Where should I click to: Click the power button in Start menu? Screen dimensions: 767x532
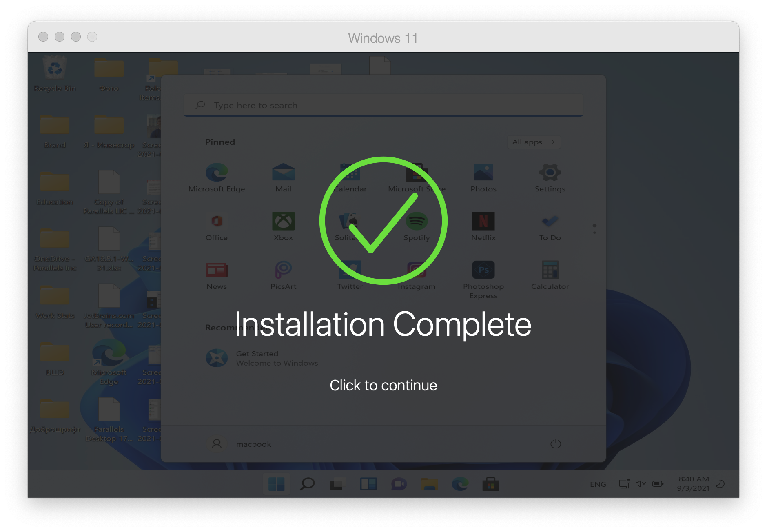pos(555,444)
